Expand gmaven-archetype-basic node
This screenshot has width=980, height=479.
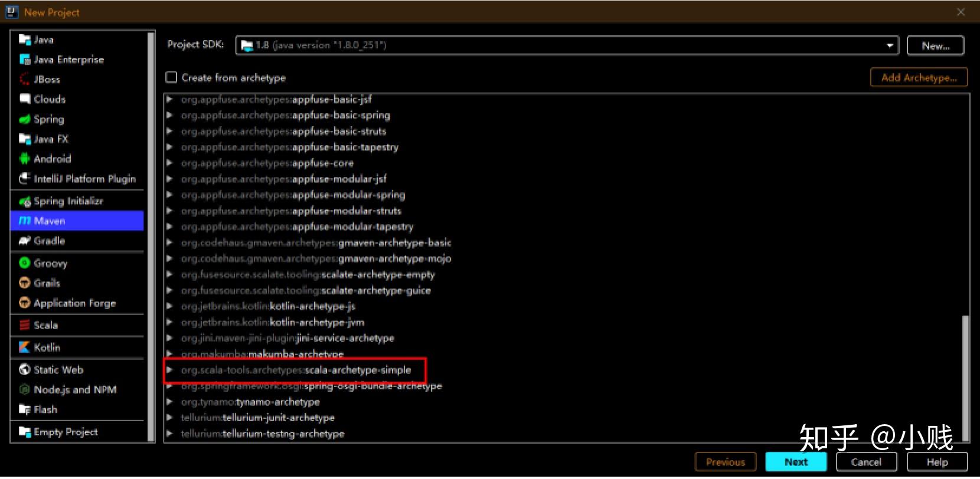169,242
